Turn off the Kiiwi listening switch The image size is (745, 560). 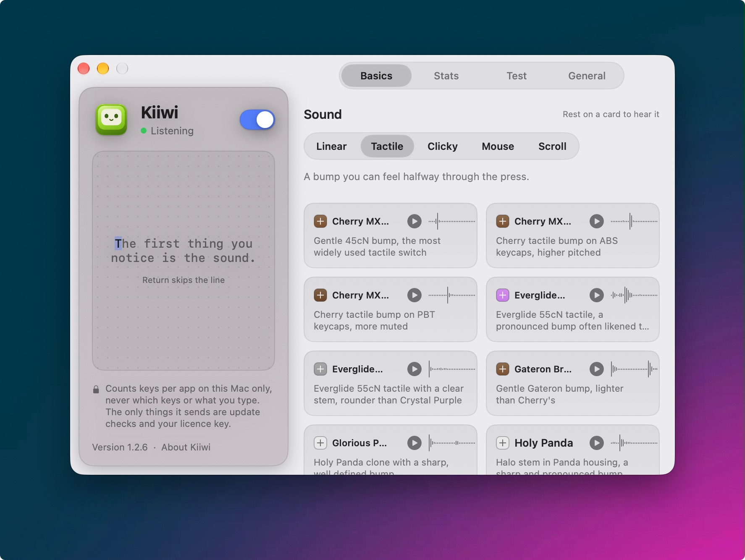point(257,120)
